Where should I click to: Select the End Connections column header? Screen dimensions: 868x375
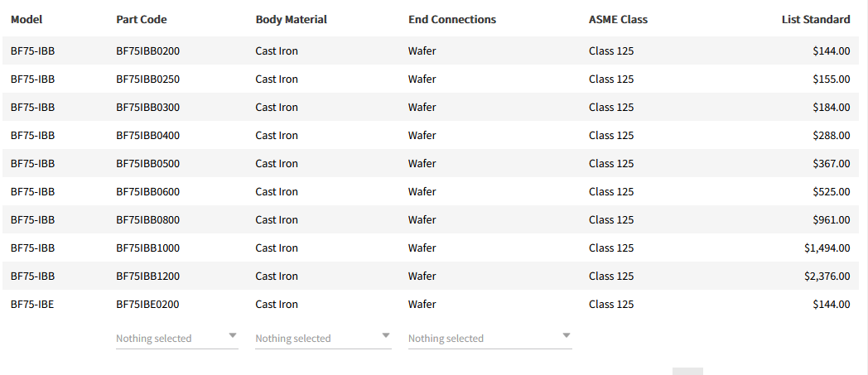(451, 20)
